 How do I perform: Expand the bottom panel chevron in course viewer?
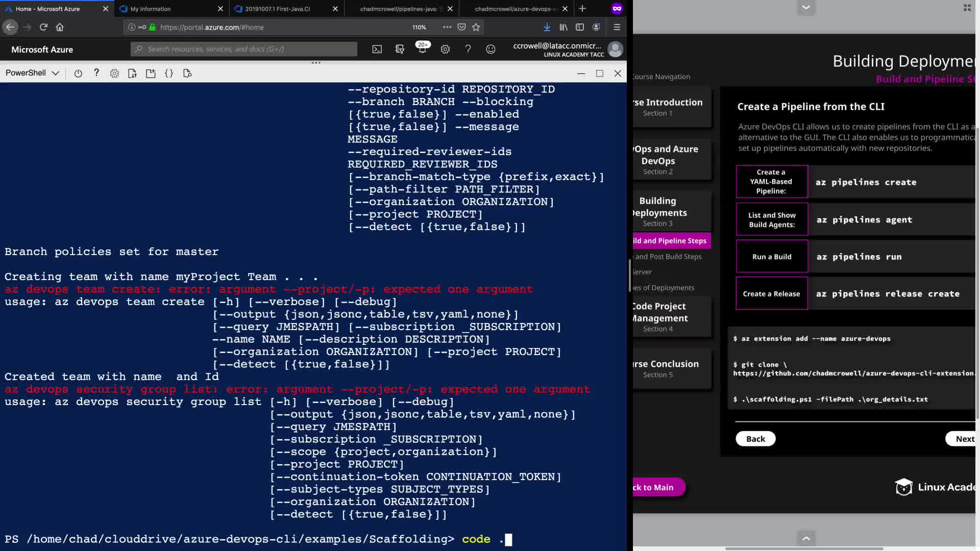tap(806, 538)
